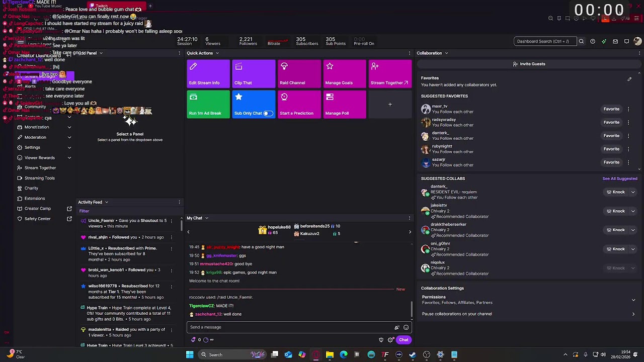
Task: Expand Knock options dropdown for jakeisttv
Action: tap(633, 211)
